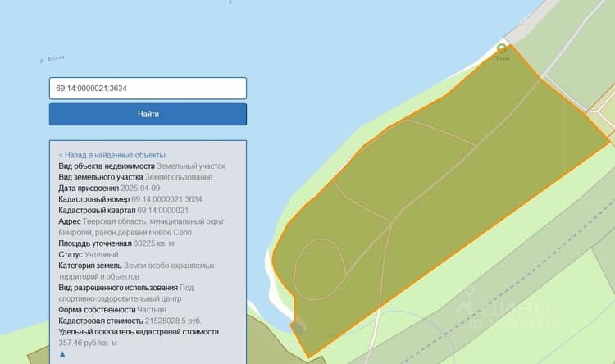Click the Кадастровый квартал value 69:14:0000021
This screenshot has width=615, height=364.
pos(163,210)
